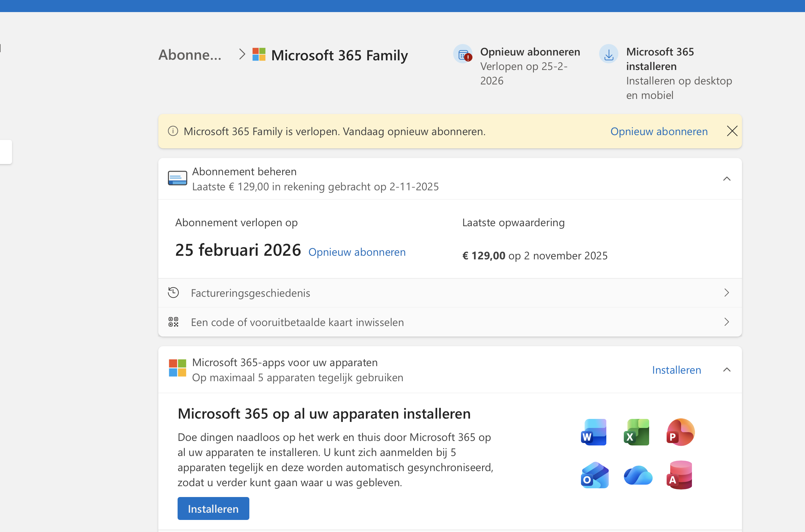This screenshot has width=805, height=532.
Task: Click the calendar alert icon beside Opnieuw abonneren
Action: pyautogui.click(x=463, y=54)
